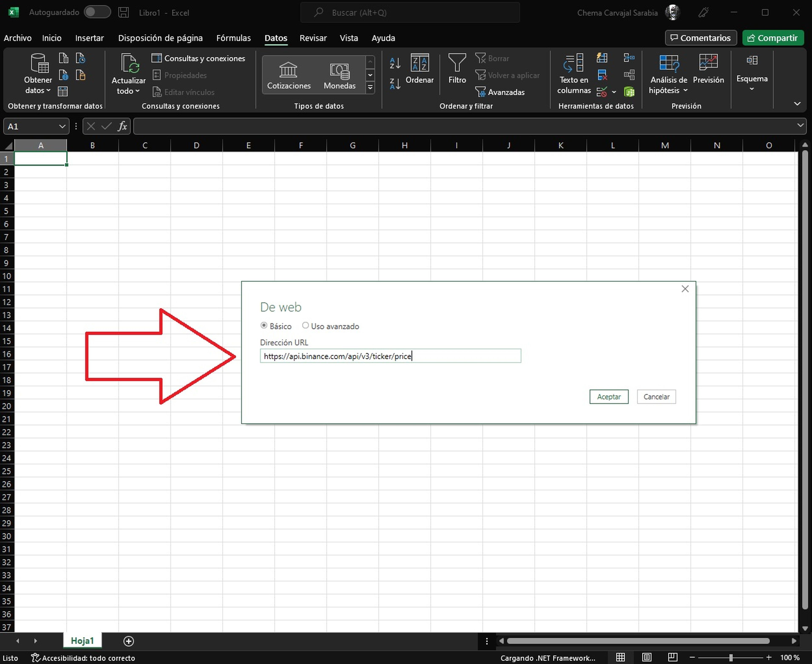Click the Consolidate icon
This screenshot has width=812, height=664.
pos(629,58)
